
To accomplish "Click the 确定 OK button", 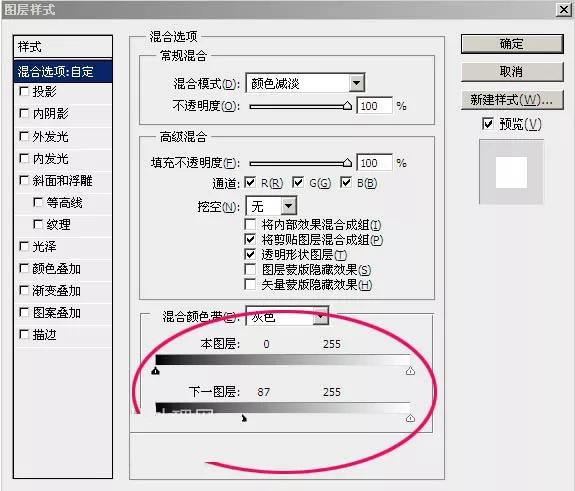I will point(512,44).
